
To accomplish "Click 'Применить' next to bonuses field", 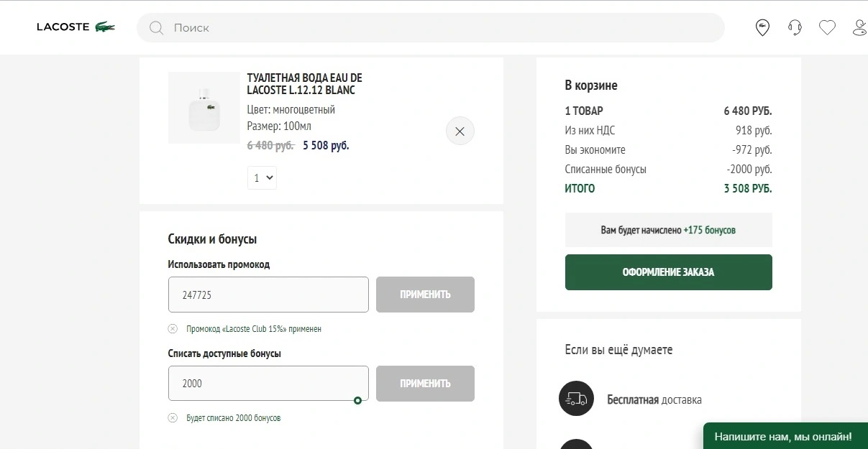I will pos(425,384).
